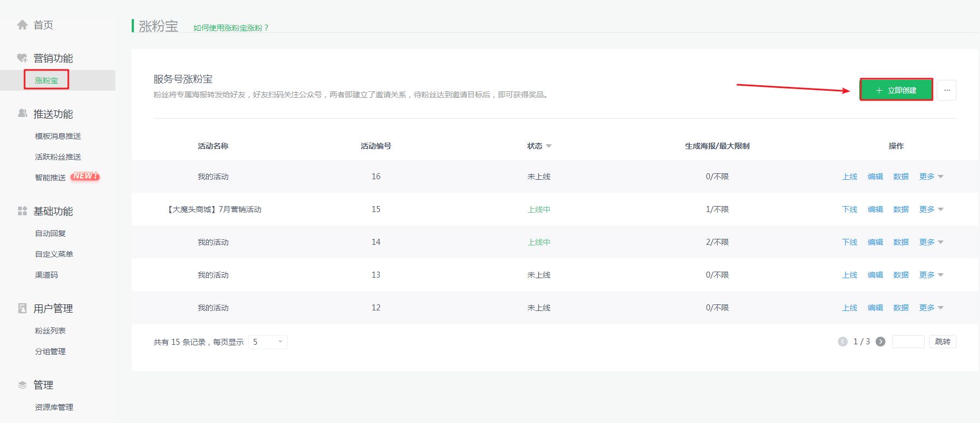Click 上线 for activity 12
Screen dimensions: 980x423
[850, 308]
